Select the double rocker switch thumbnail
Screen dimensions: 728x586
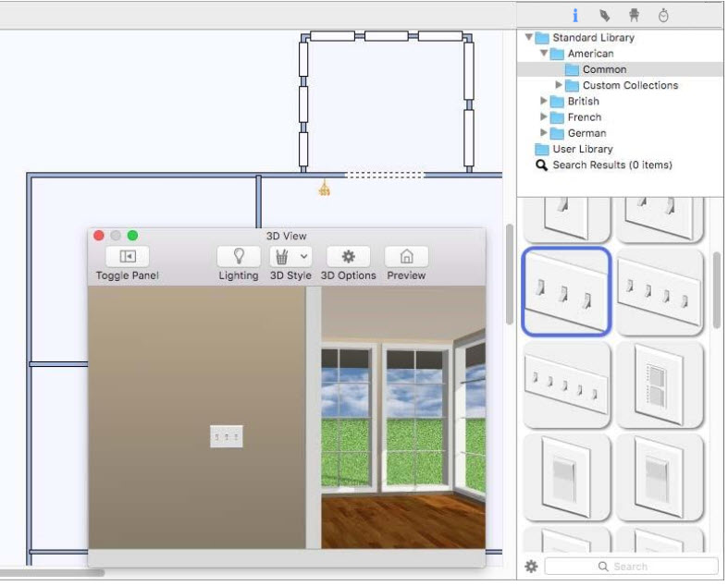660,385
